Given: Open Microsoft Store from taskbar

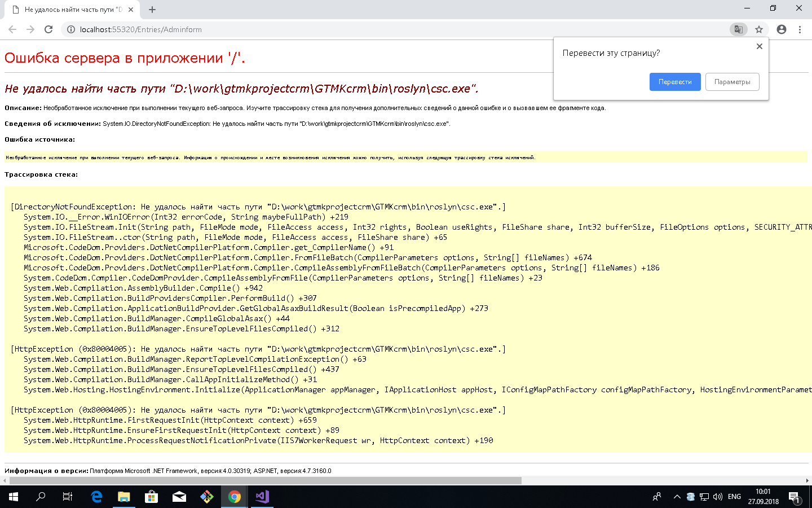Looking at the screenshot, I should tap(151, 497).
